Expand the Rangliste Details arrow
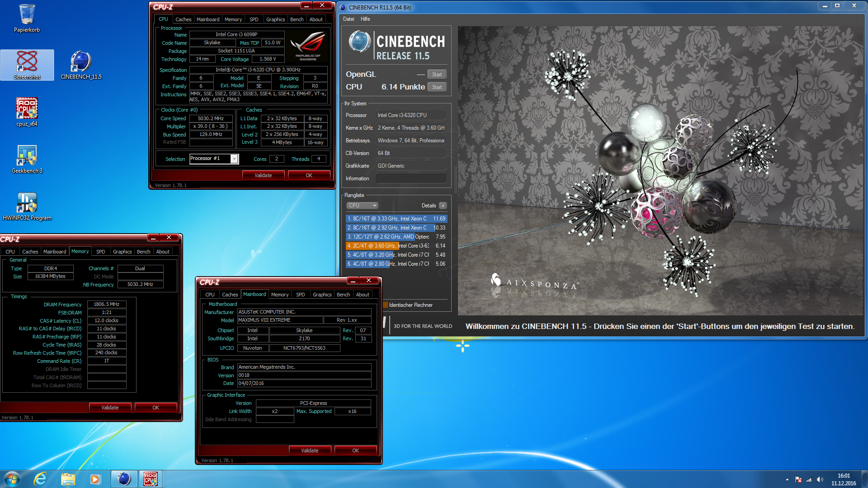 point(443,206)
